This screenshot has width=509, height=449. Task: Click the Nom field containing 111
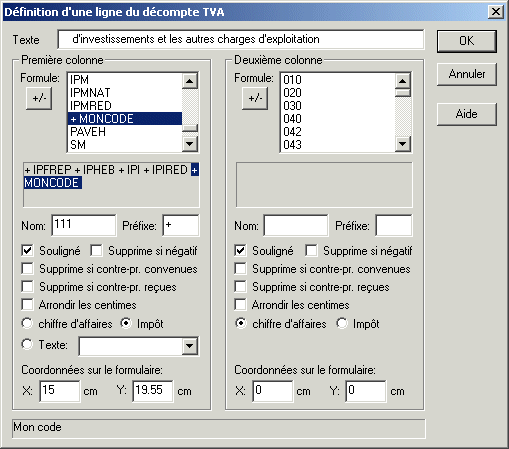(x=84, y=225)
